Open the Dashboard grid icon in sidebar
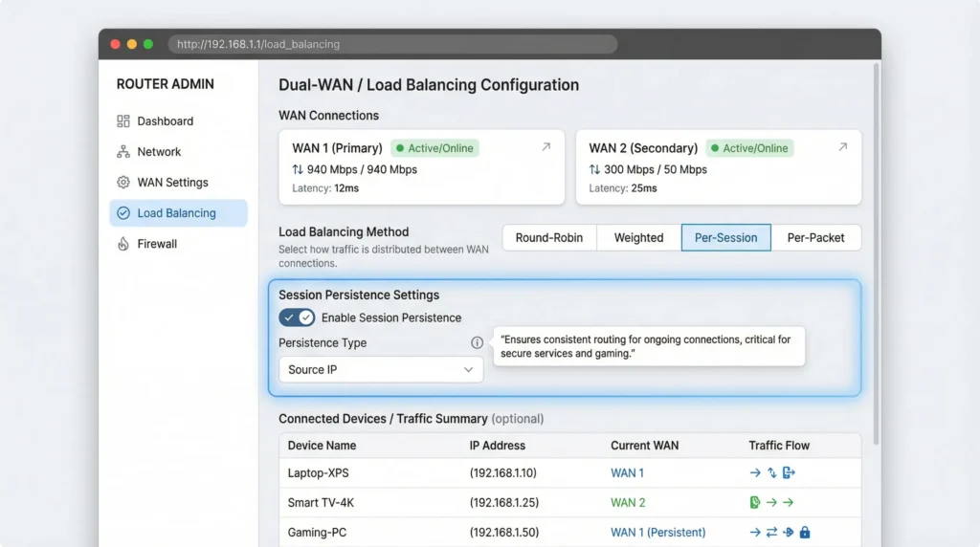 [x=123, y=121]
